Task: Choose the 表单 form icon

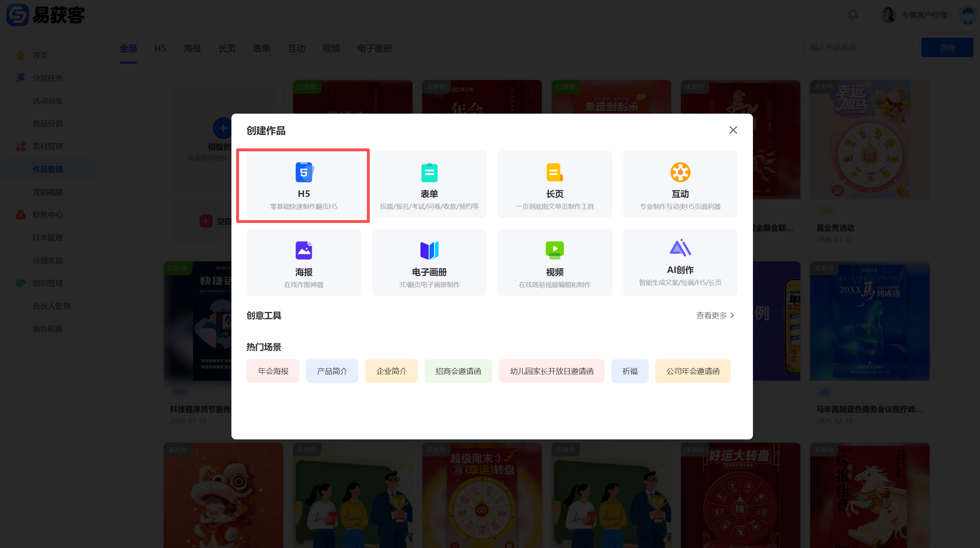Action: [429, 173]
